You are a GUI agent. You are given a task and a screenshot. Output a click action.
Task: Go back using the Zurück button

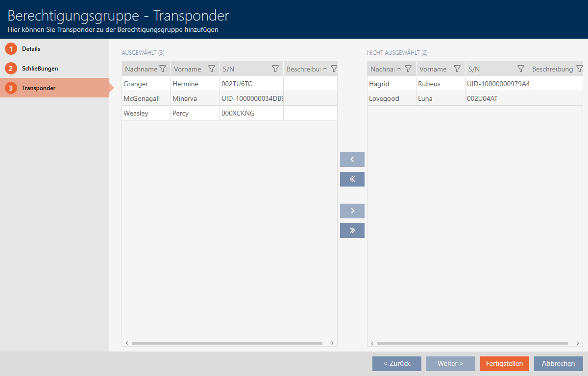pos(396,364)
